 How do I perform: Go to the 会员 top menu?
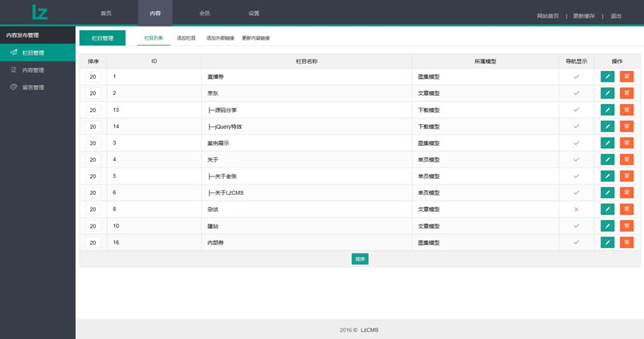(x=204, y=14)
